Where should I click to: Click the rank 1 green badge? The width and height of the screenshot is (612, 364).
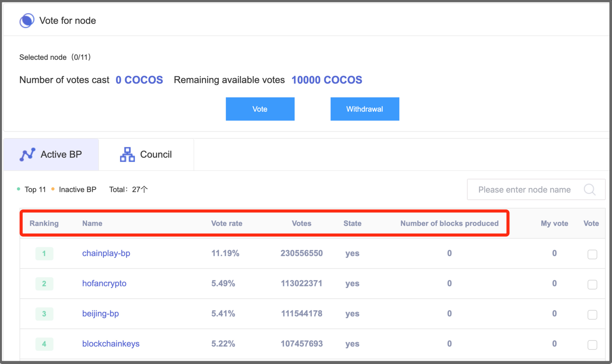[x=44, y=254]
